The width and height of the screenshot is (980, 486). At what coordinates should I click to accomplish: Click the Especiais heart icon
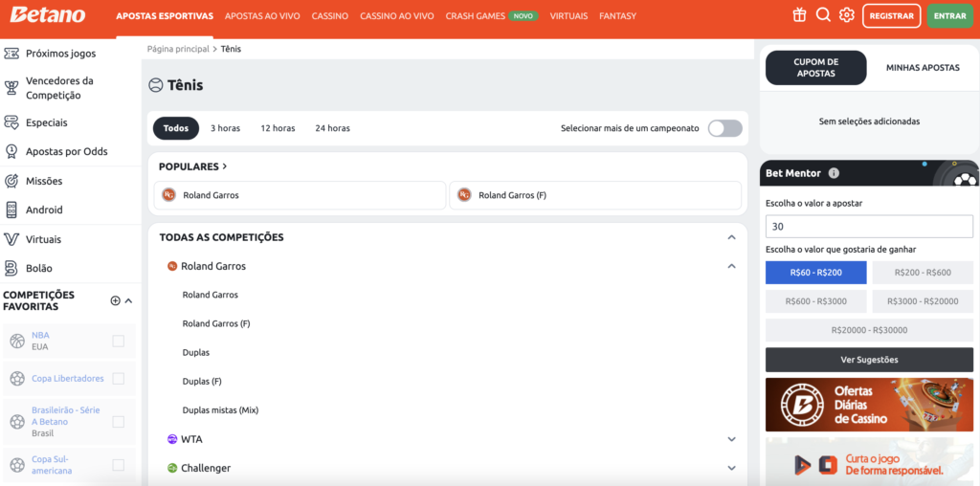coord(11,122)
